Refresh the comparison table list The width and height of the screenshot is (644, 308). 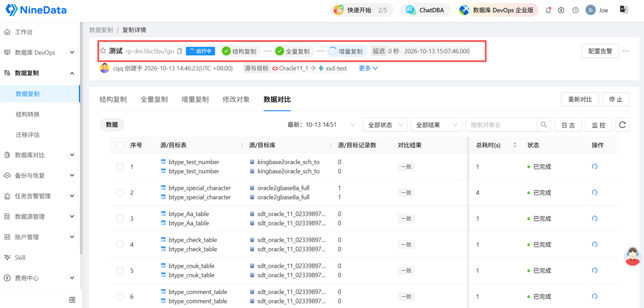tap(622, 125)
